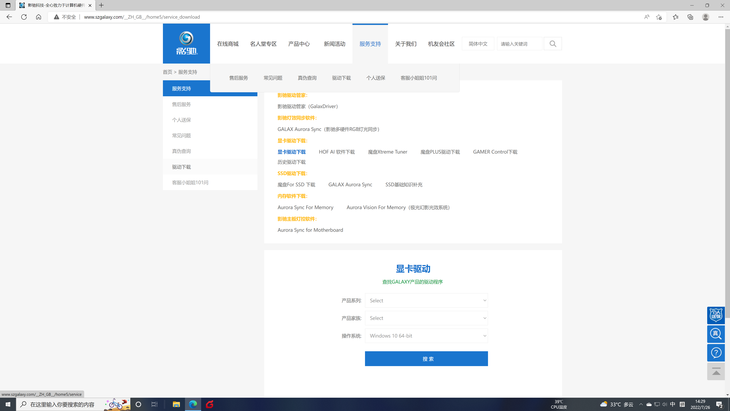Click the read aloud icon in address bar
The width and height of the screenshot is (730, 411).
(646, 17)
